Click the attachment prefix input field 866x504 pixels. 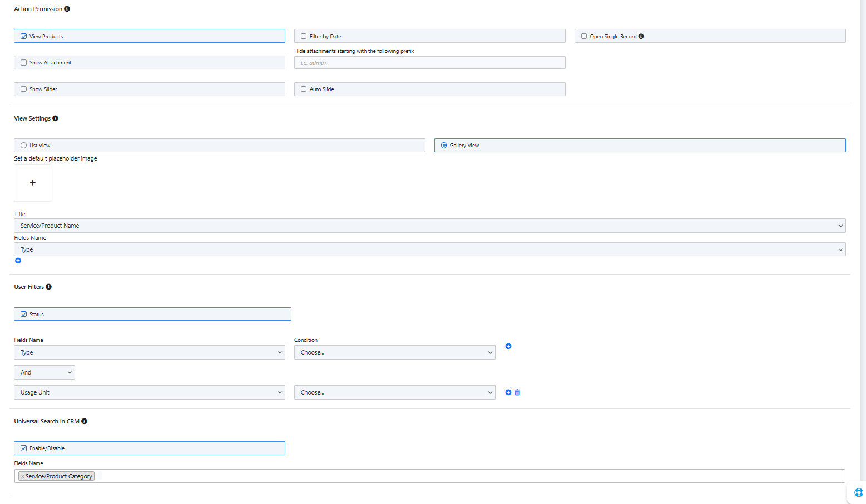pos(429,63)
